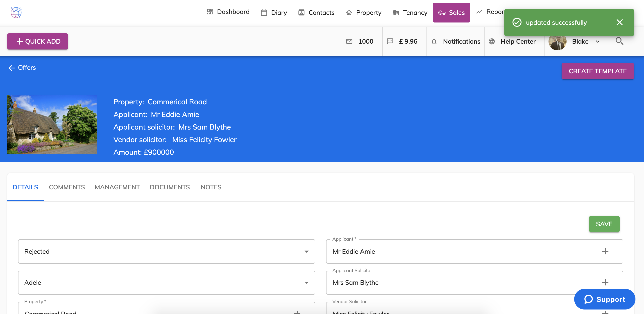Open the Notifications bell

(434, 41)
